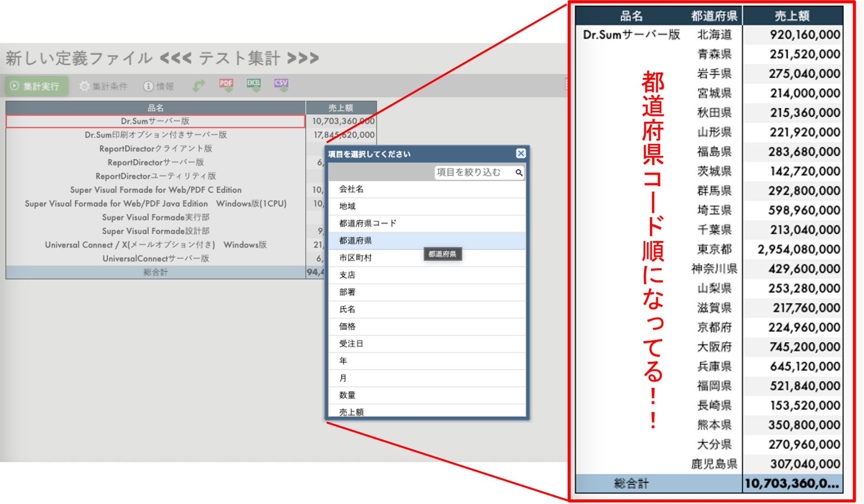Viewport: 864px width, 504px height.
Task: View 情報 via the info icon
Action: click(x=159, y=85)
